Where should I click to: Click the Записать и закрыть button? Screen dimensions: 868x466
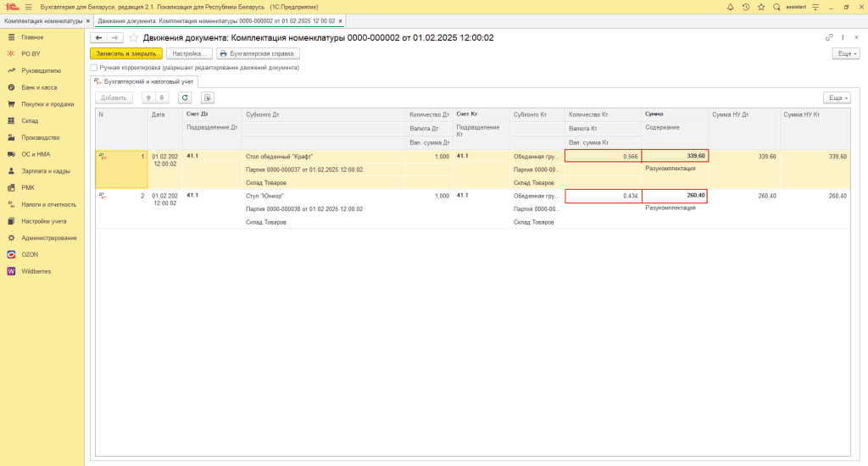125,53
